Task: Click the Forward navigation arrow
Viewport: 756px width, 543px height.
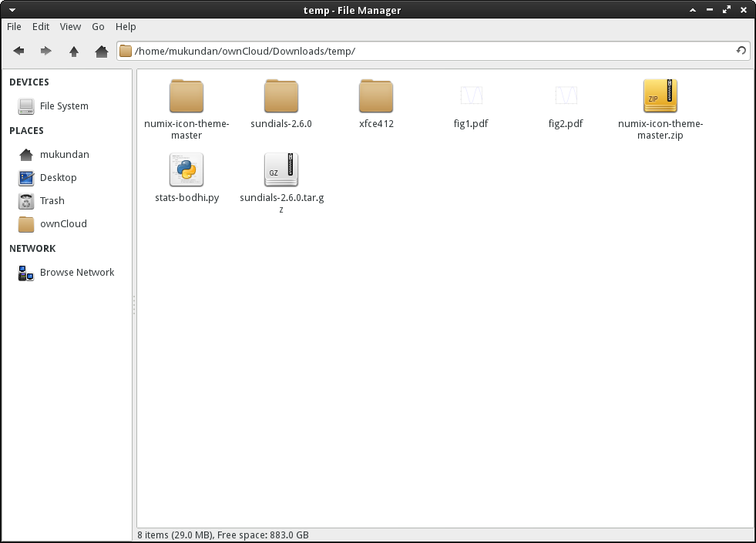Action: point(46,51)
